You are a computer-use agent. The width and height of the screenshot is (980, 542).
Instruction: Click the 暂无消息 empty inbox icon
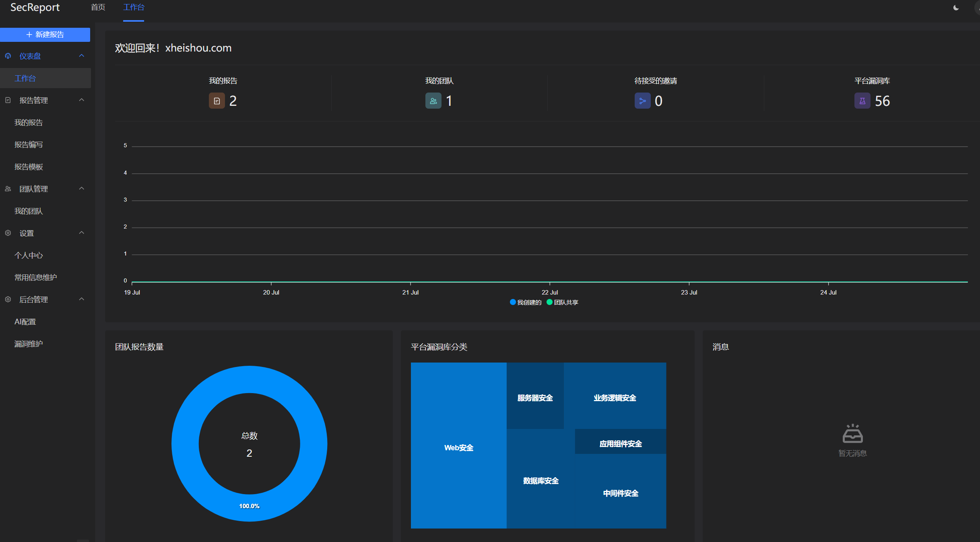click(x=853, y=433)
